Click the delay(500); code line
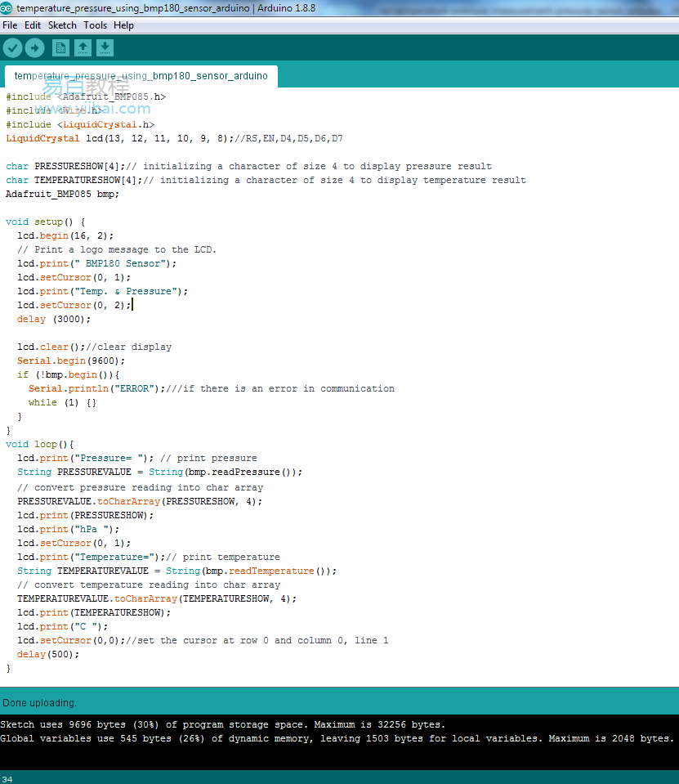This screenshot has height=784, width=679. (x=48, y=654)
